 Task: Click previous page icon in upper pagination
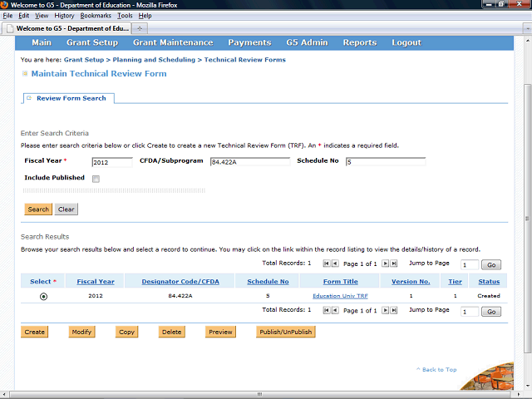tap(335, 264)
